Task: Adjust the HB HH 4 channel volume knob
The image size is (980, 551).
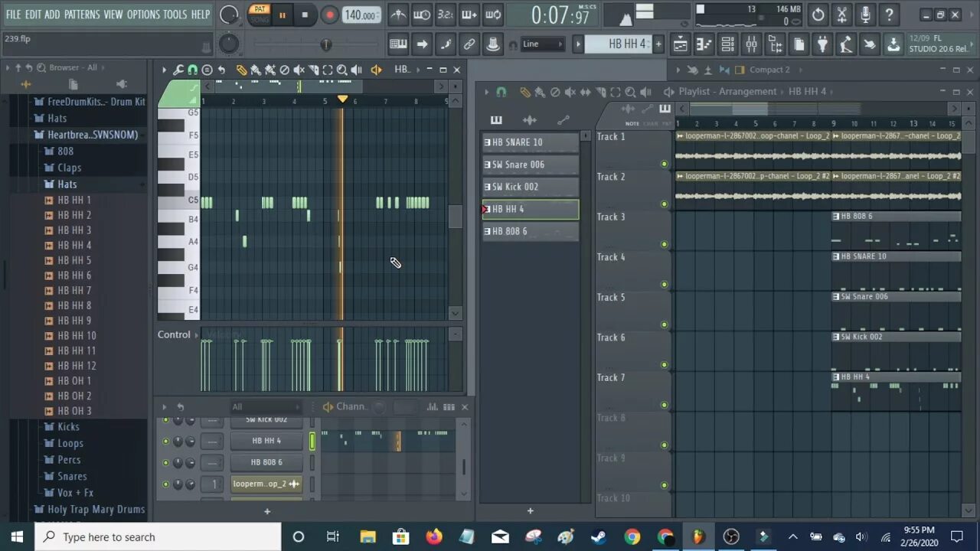Action: coord(190,441)
